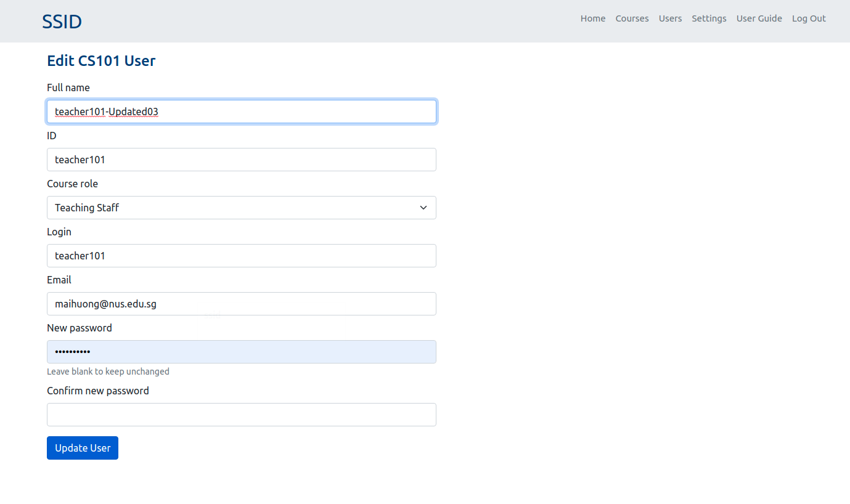850x504 pixels.
Task: Log Out of SSID
Action: click(x=809, y=18)
